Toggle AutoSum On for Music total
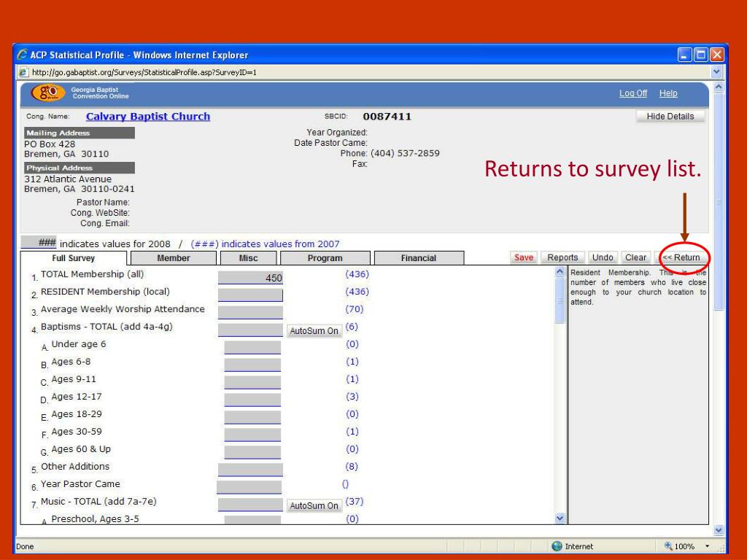Image resolution: width=747 pixels, height=560 pixels. coord(314,506)
